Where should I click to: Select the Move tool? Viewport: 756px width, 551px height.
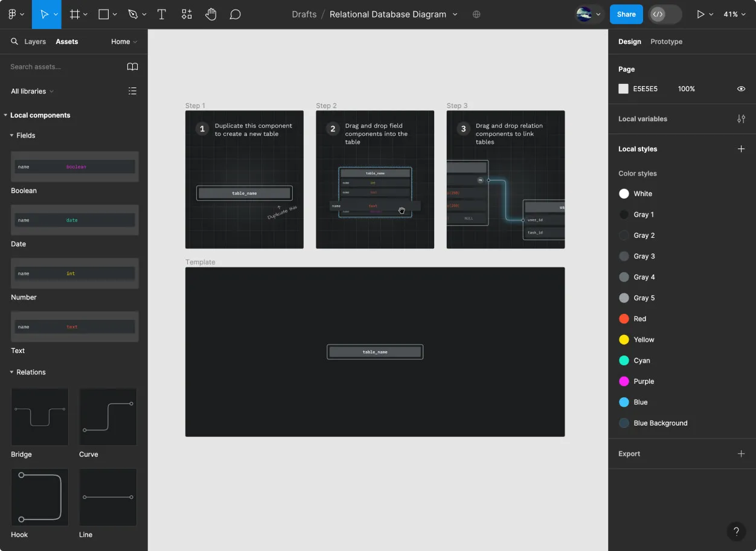(x=45, y=14)
